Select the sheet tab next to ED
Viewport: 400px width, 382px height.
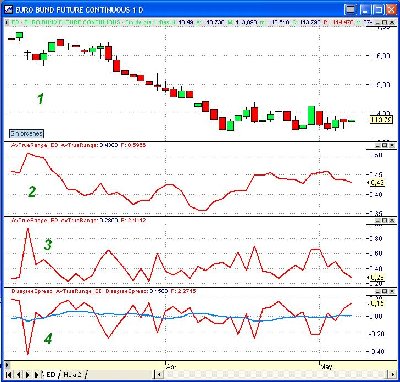[x=73, y=375]
